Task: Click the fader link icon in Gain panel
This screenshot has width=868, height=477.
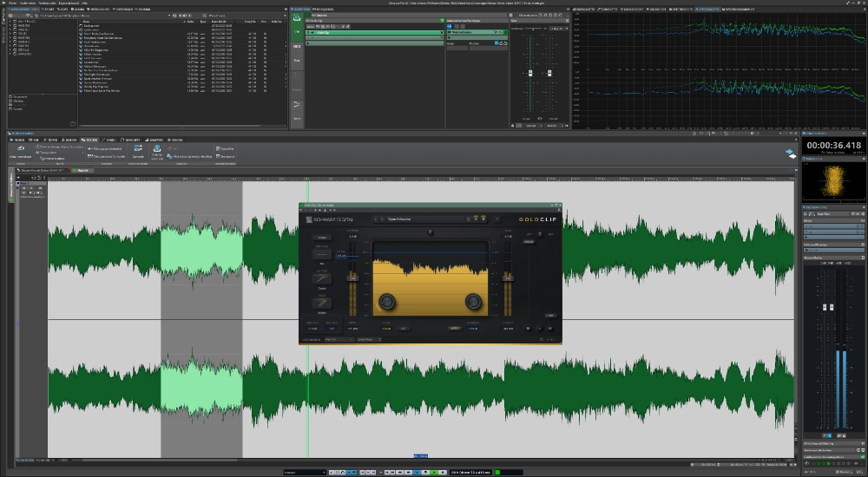Action: point(540,119)
